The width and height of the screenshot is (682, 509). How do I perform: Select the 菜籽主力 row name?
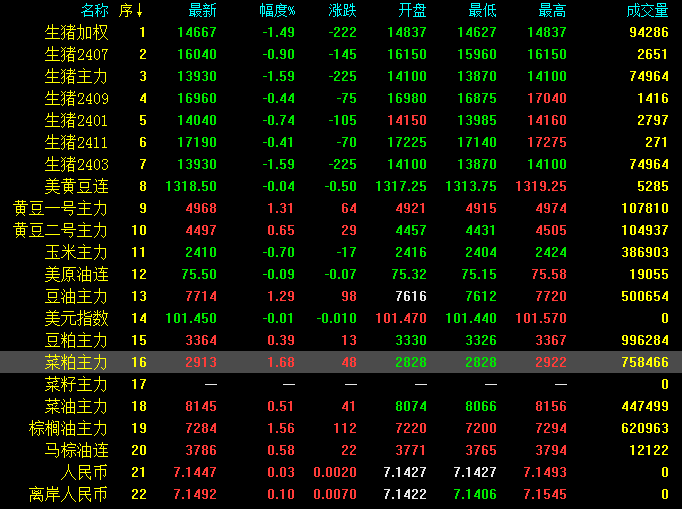(77, 384)
